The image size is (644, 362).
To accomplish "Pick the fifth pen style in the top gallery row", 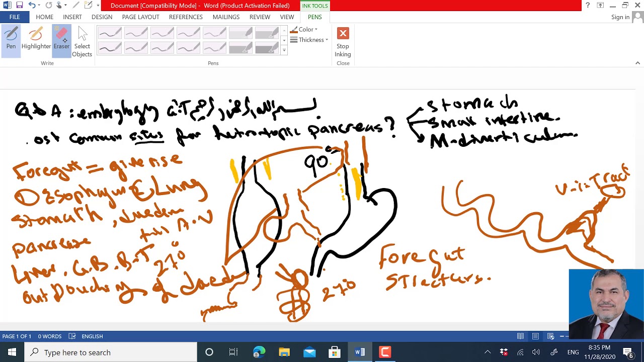I will click(214, 33).
